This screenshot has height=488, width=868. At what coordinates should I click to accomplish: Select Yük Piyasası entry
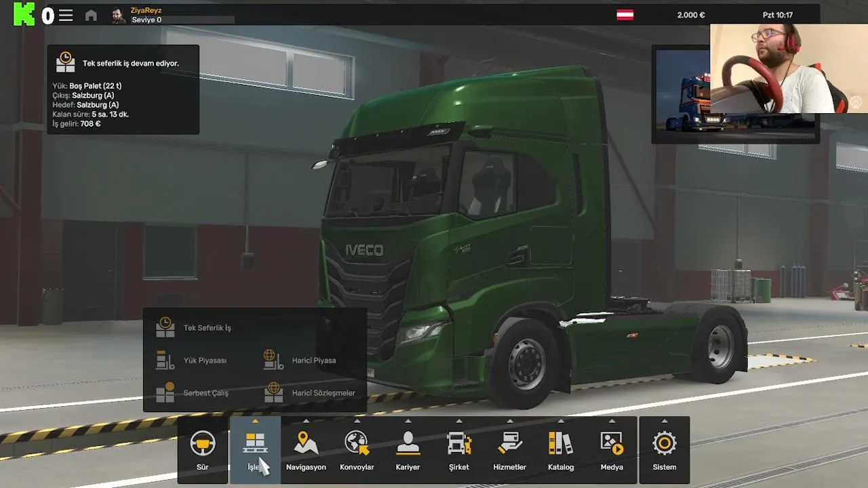coord(192,360)
